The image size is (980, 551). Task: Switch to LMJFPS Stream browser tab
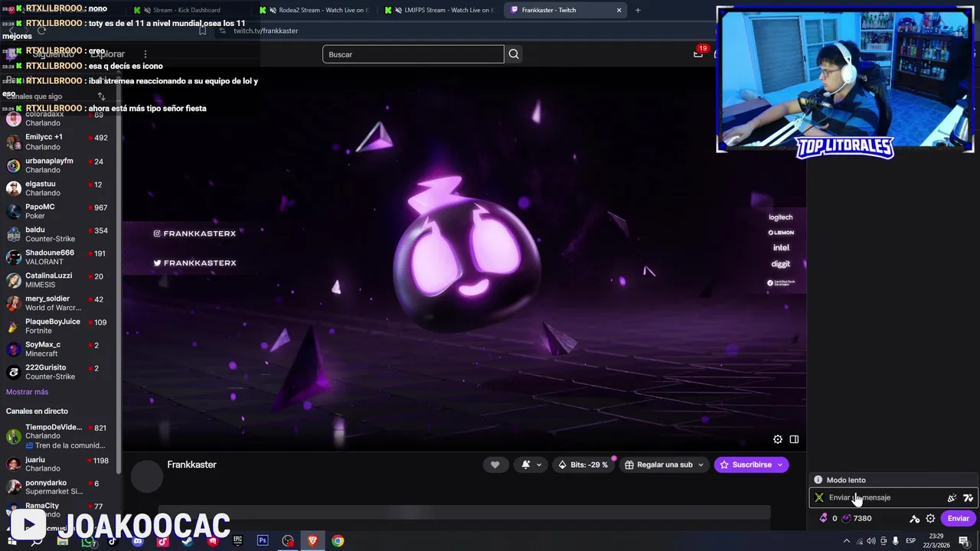coord(442,10)
